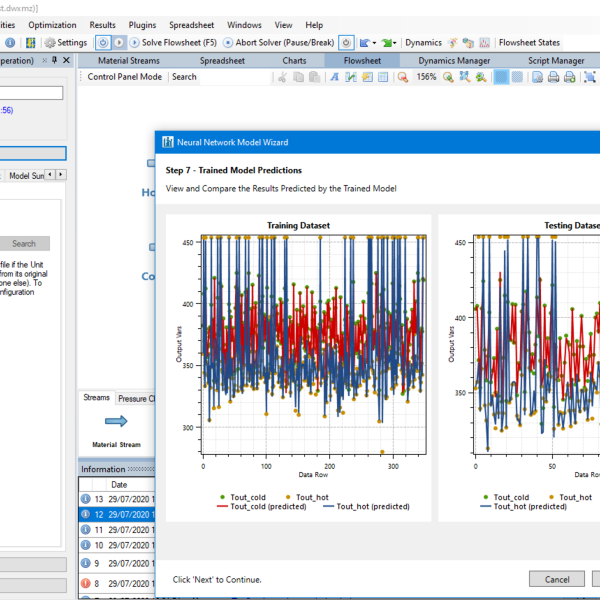Toggle the power button right of Abort Solver
The image size is (600, 600).
click(346, 42)
